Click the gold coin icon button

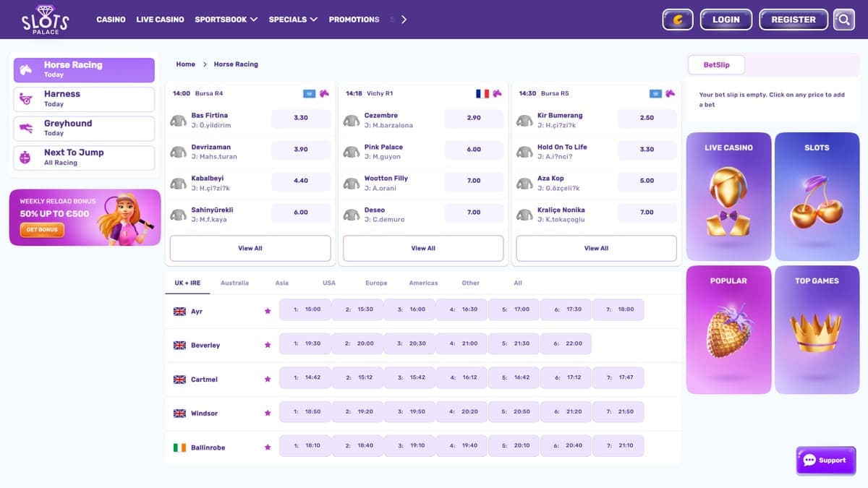tap(678, 20)
